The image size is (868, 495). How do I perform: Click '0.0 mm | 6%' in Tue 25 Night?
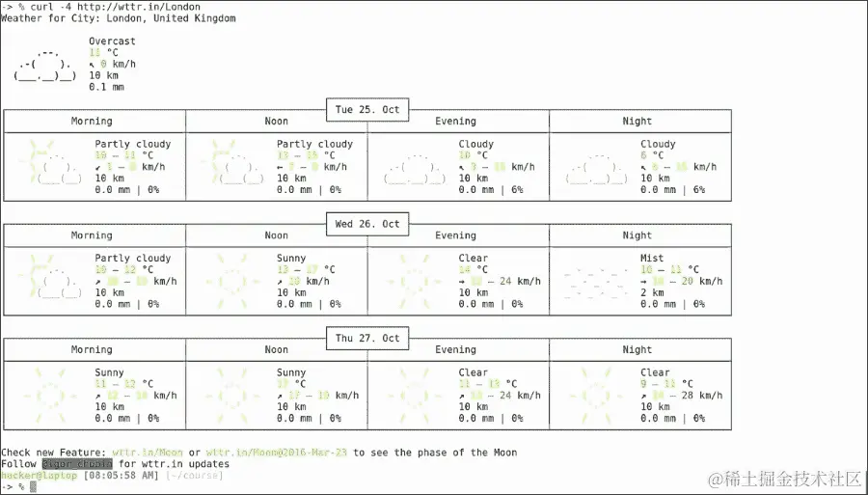(x=672, y=189)
